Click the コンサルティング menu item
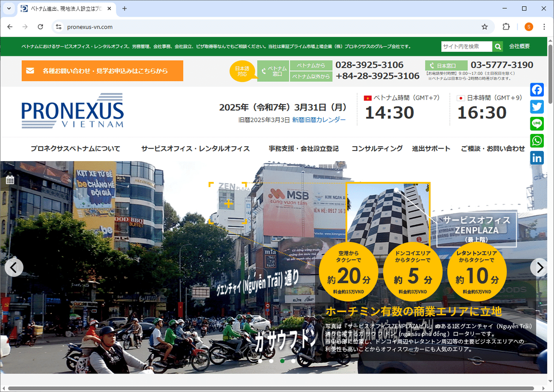 pos(377,149)
